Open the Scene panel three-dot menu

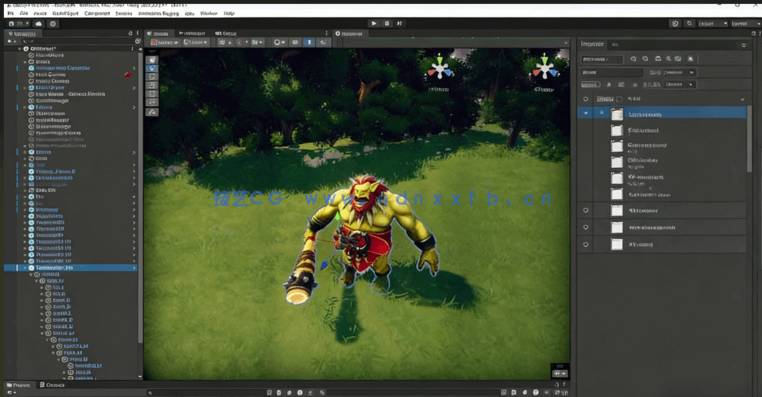327,34
